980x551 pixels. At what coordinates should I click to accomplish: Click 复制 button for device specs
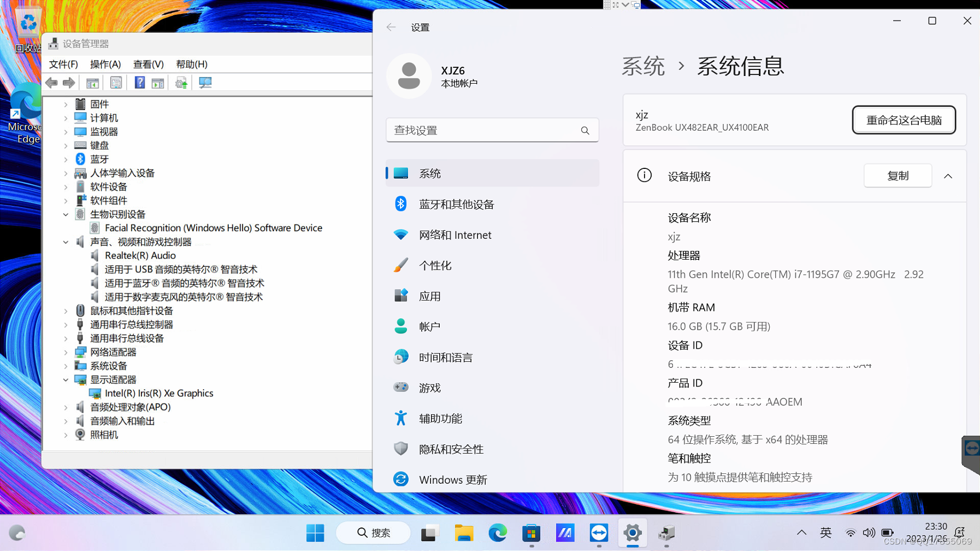pos(898,176)
